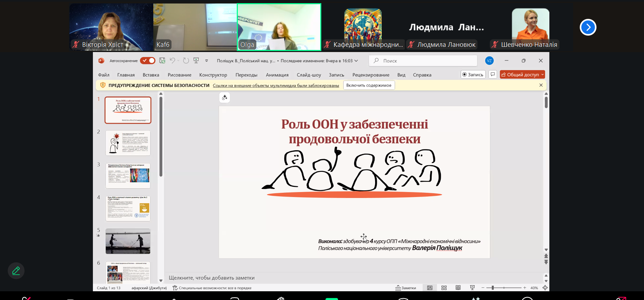The image size is (644, 300).
Task: Expand the Общий доступ dropdown arrow
Action: pos(542,74)
